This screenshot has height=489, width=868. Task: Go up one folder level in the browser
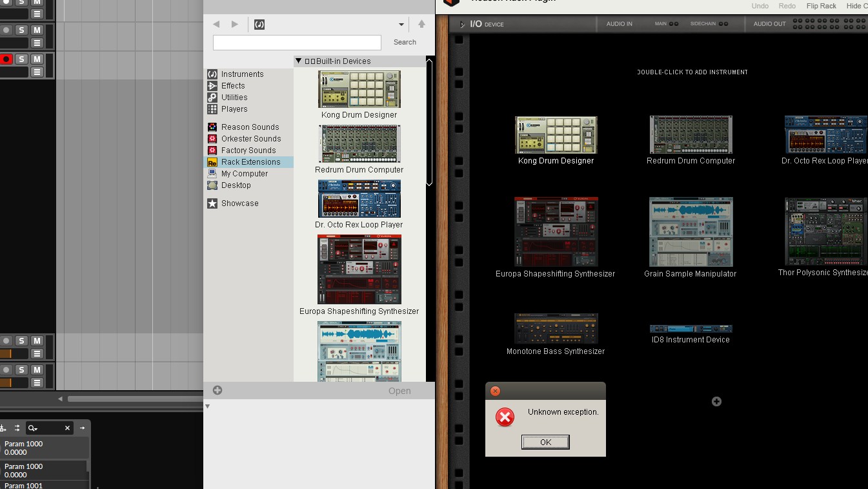pos(421,24)
